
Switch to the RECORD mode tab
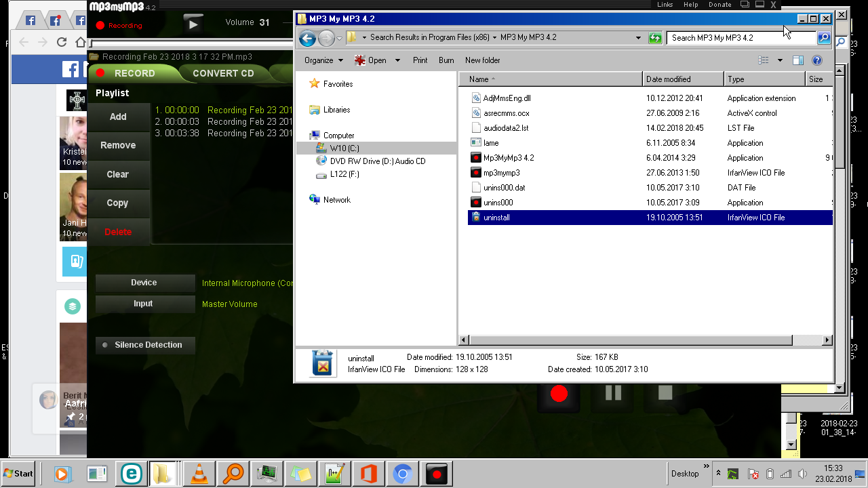coord(134,73)
